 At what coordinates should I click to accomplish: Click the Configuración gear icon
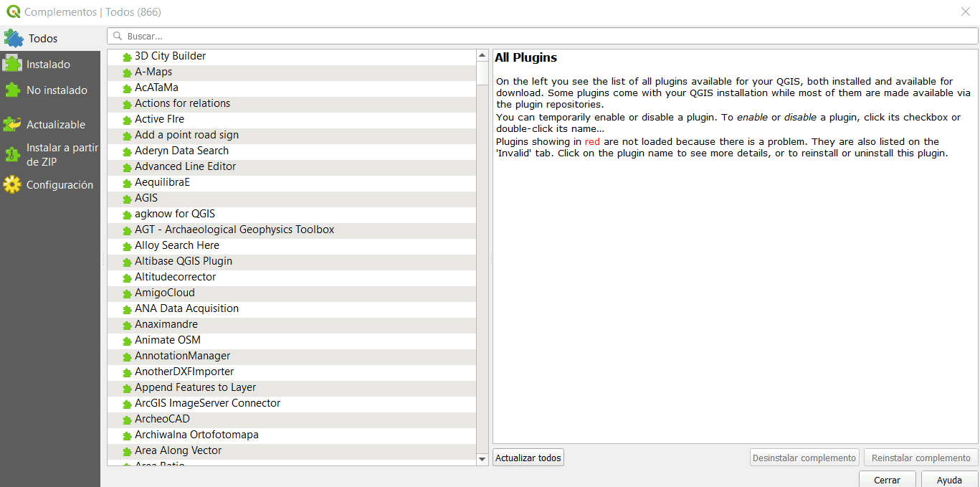[12, 185]
